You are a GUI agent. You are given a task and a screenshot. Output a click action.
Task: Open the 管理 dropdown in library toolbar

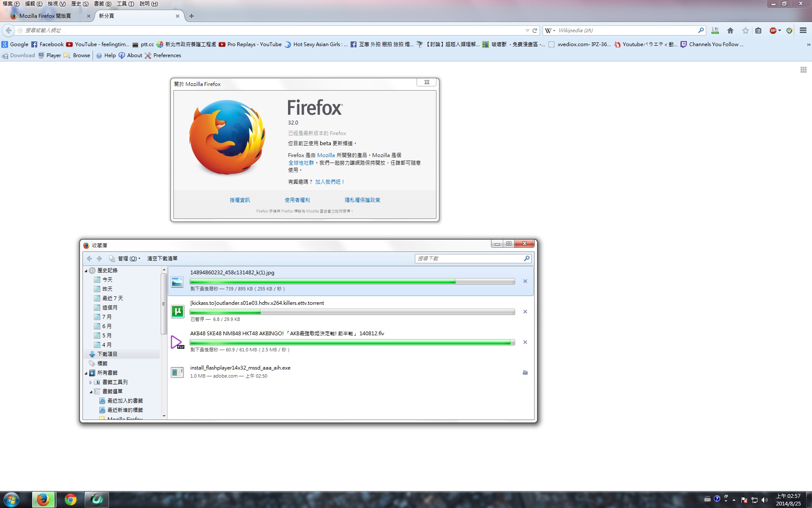pyautogui.click(x=129, y=259)
